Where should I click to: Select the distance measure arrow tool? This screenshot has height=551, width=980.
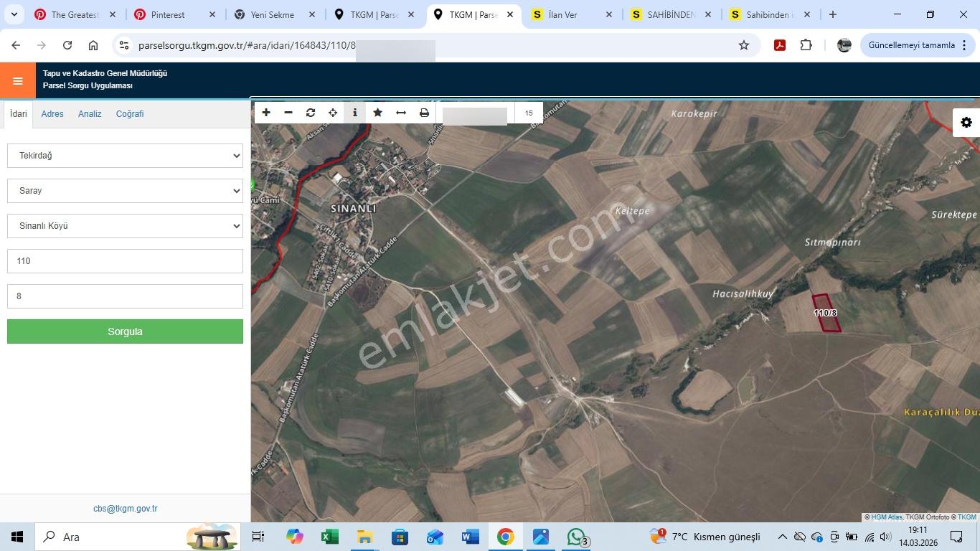pyautogui.click(x=401, y=113)
